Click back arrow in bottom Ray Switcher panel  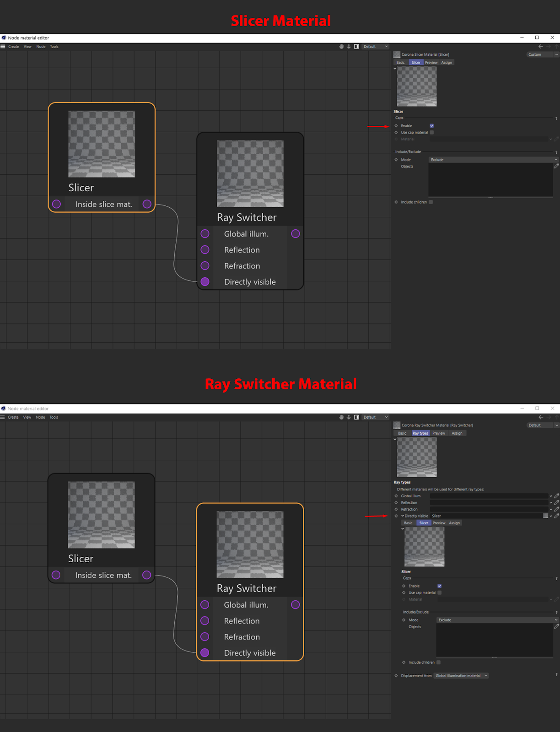(x=541, y=417)
